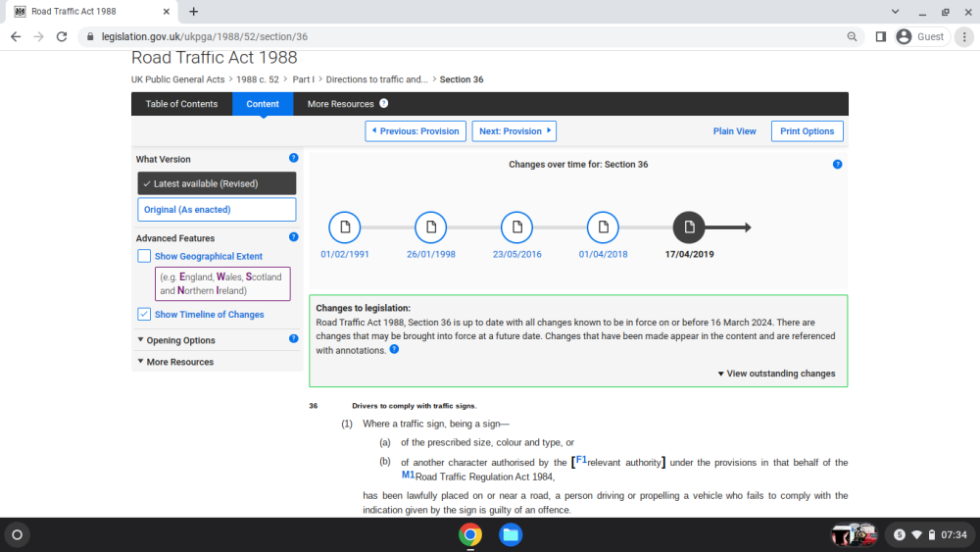Select the current 17/04/2019 timeline version icon
This screenshot has height=552, width=980.
coord(689,226)
